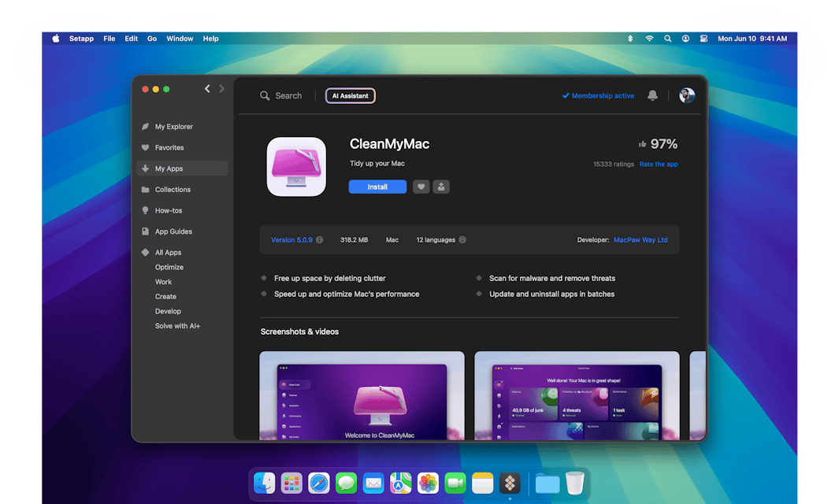Open the Apple menu
Screen dimensions: 839x504
(x=56, y=39)
